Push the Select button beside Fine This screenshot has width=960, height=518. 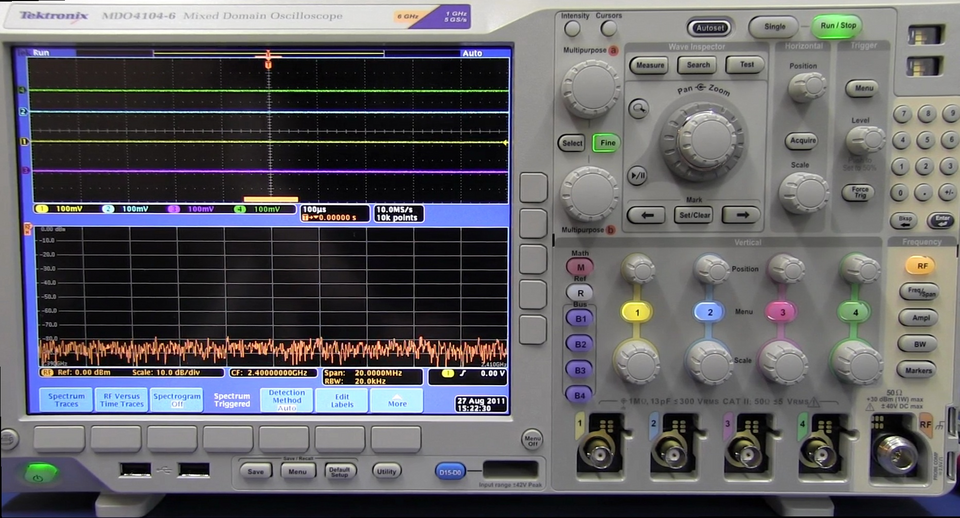[x=572, y=143]
